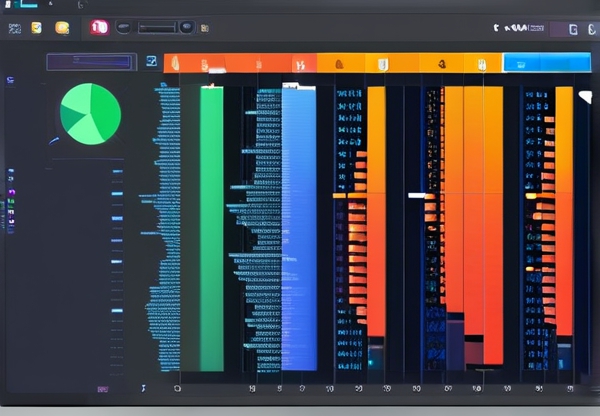Screen dimensions: 600x416
Task: Click the white document icon on yellow header
Action: coord(382,64)
